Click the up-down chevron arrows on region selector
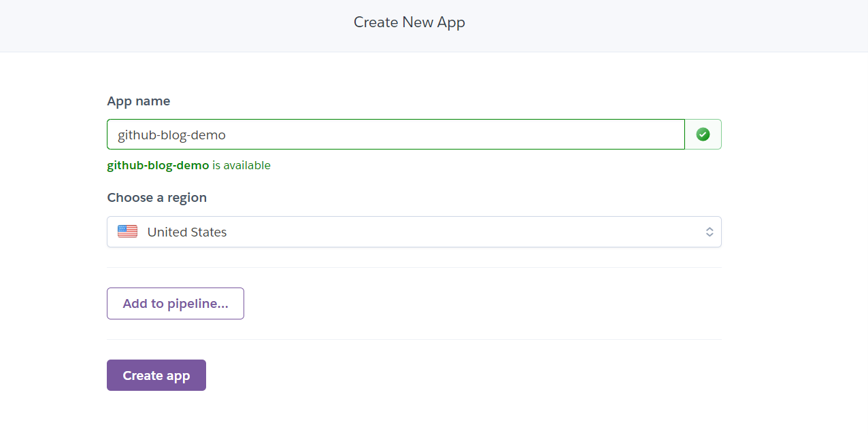Image resolution: width=868 pixels, height=435 pixels. [709, 232]
